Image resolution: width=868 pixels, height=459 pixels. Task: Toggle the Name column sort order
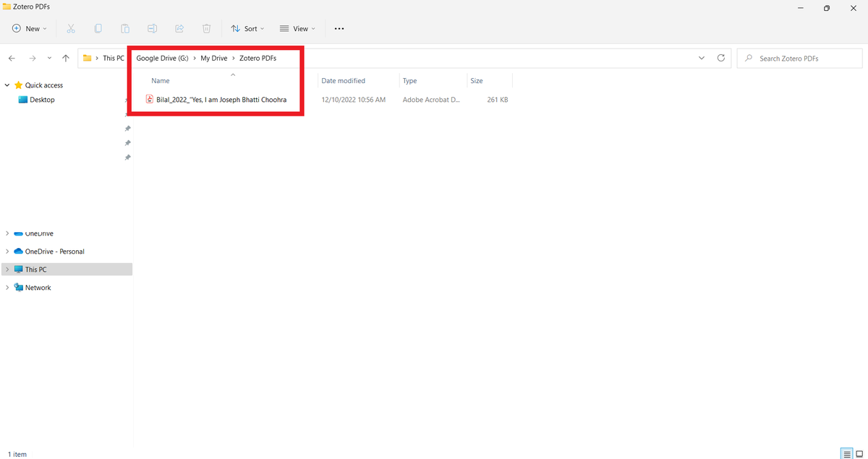pyautogui.click(x=160, y=80)
